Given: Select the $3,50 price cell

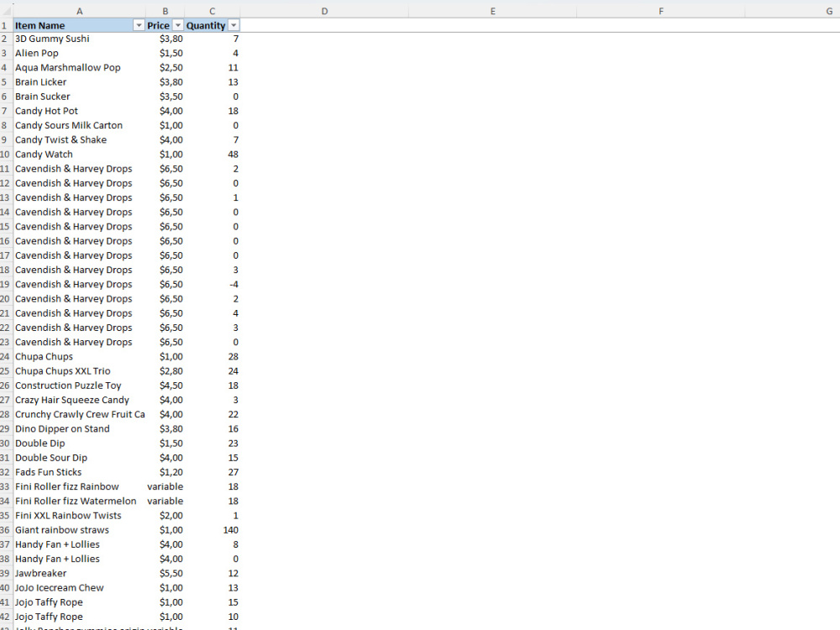Looking at the screenshot, I should [x=165, y=97].
